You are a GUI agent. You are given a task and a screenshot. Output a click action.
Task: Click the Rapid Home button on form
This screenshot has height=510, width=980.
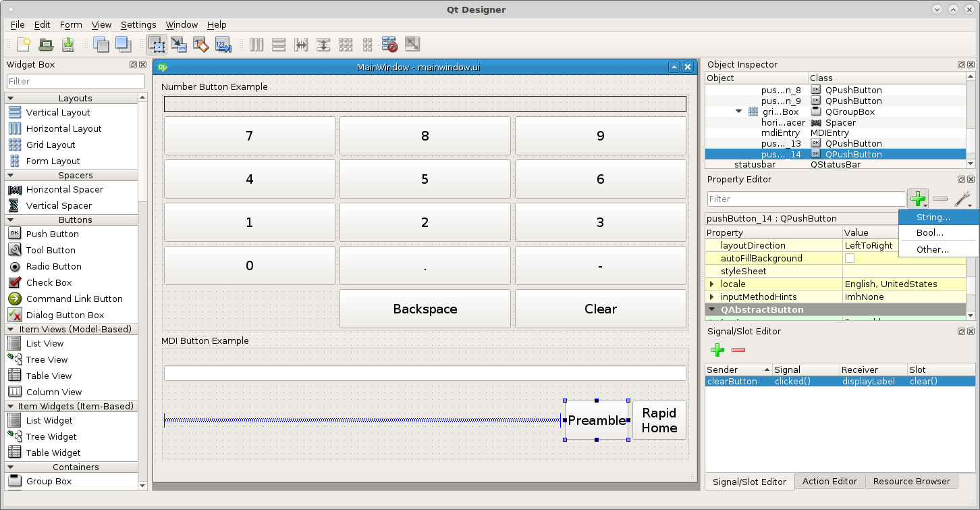point(659,420)
